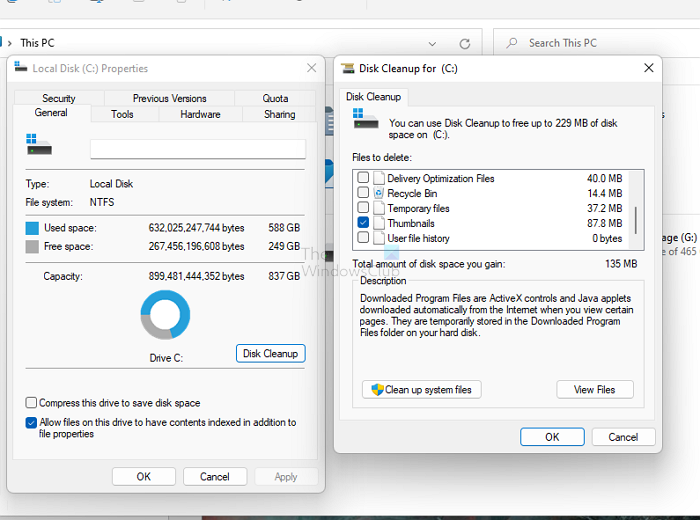The width and height of the screenshot is (700, 520).
Task: Expand the address bar history dropdown
Action: point(432,44)
